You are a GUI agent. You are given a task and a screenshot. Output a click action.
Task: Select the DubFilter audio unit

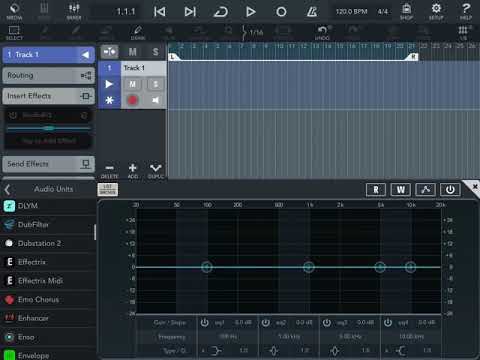coord(48,225)
